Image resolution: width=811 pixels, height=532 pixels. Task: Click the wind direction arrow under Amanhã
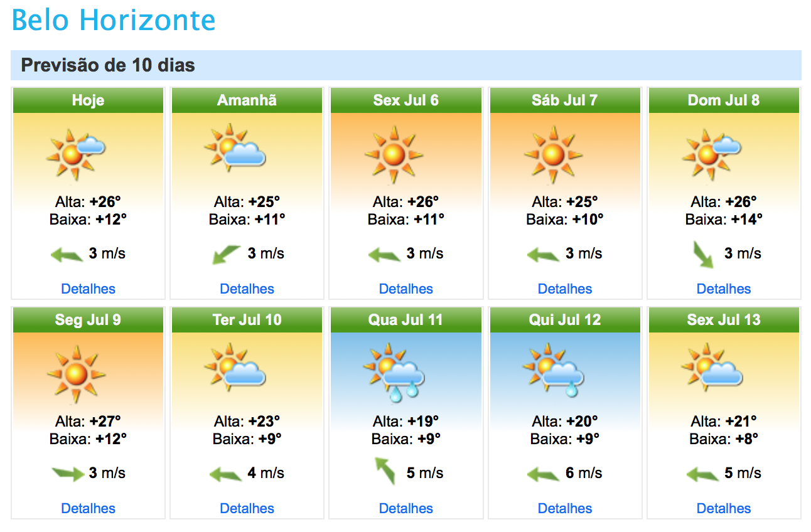(x=227, y=254)
